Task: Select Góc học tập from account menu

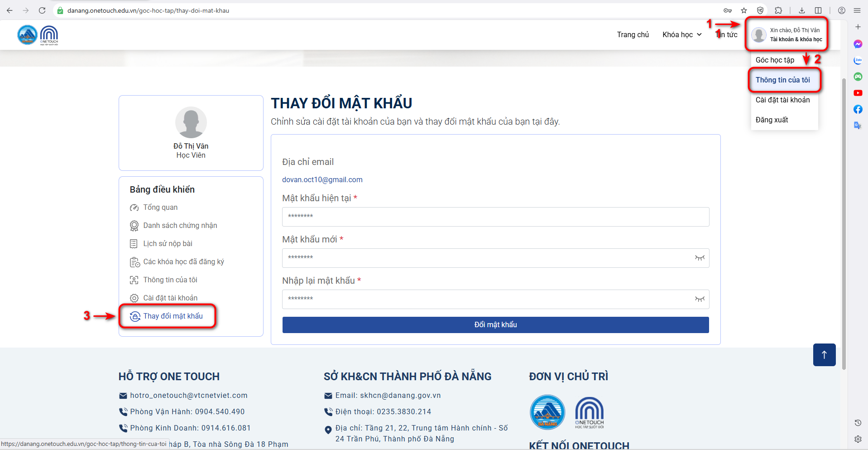Action: pyautogui.click(x=775, y=60)
